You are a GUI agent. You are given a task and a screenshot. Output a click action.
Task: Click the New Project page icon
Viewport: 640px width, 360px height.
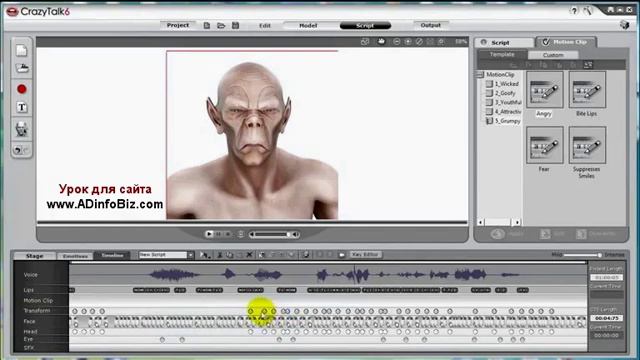[207, 25]
